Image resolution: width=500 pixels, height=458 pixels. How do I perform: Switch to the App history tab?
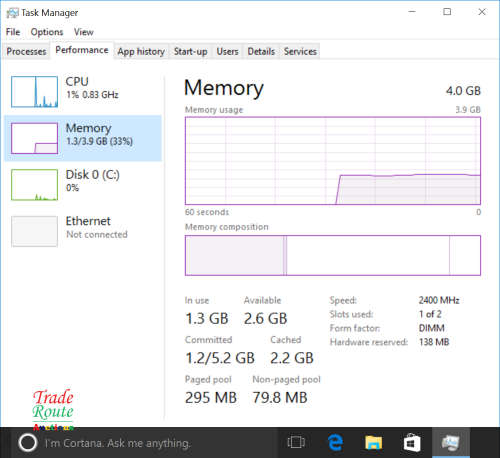(x=141, y=51)
